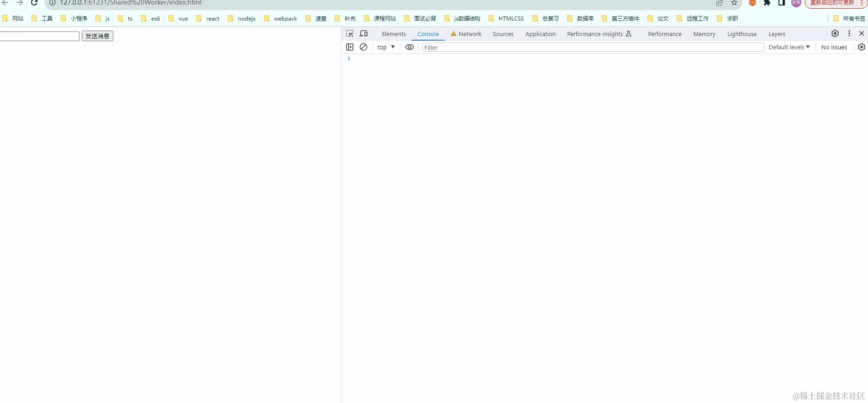
Task: Open the 总复习 bookmark folder
Action: pyautogui.click(x=546, y=19)
